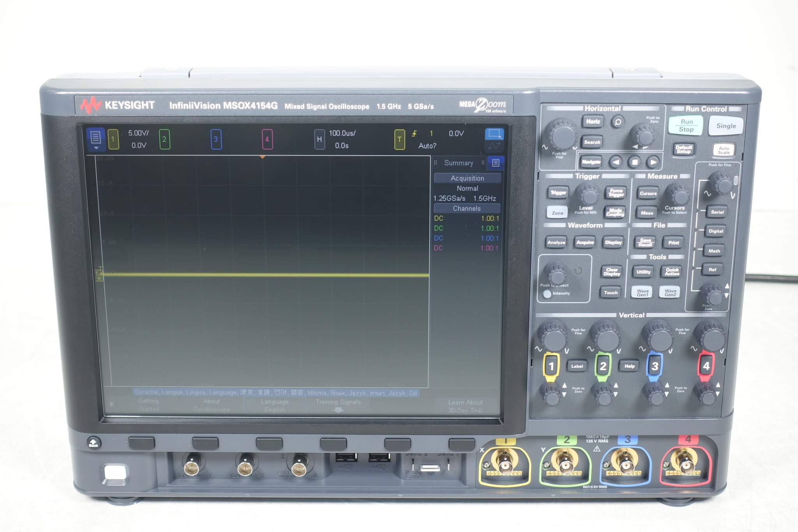Open the Utility button
Image resolution: width=798 pixels, height=532 pixels.
click(x=643, y=272)
